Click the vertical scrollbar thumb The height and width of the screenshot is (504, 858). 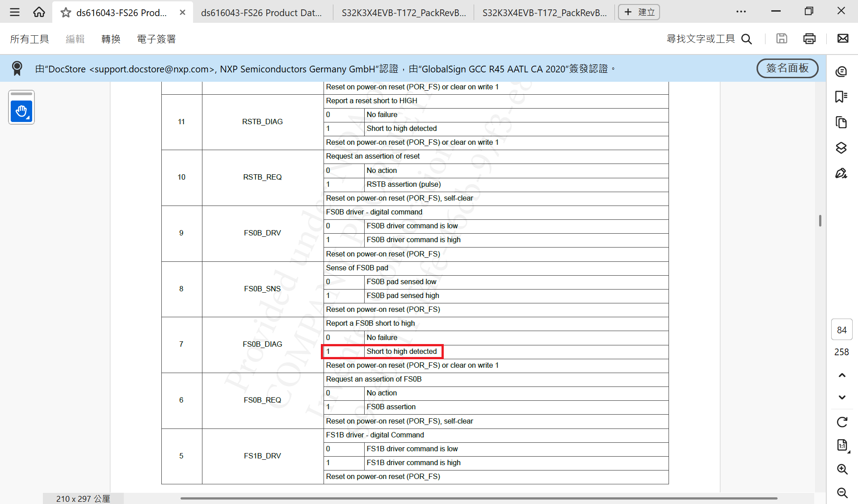pyautogui.click(x=820, y=221)
